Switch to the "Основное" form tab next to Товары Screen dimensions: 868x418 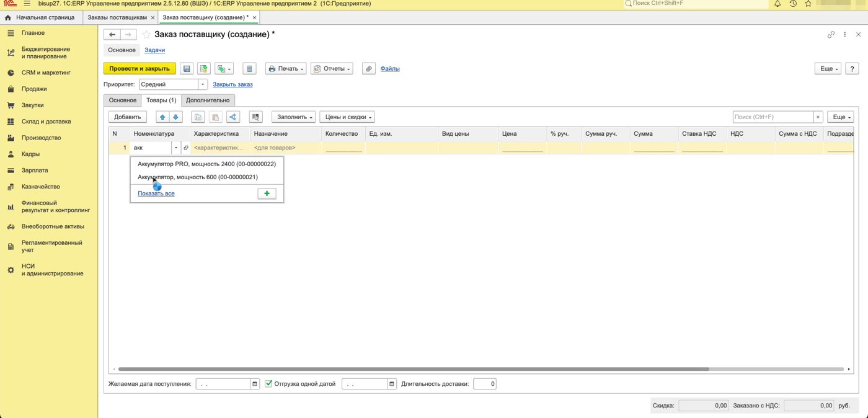[x=123, y=100]
